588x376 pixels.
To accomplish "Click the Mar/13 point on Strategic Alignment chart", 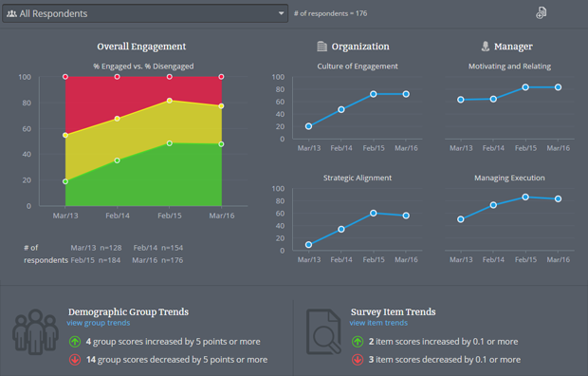I will 308,245.
